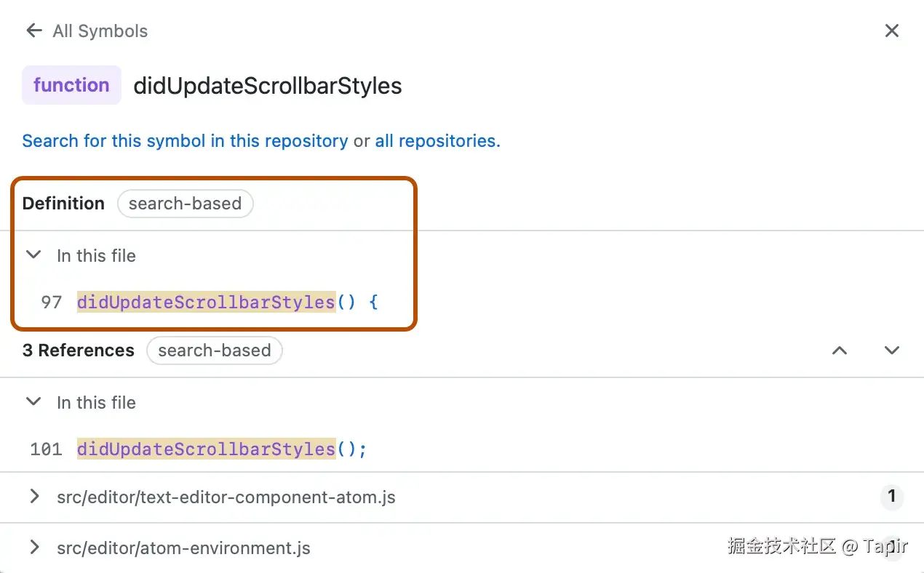Open "Search for this symbol in this repository" link

[x=185, y=140]
